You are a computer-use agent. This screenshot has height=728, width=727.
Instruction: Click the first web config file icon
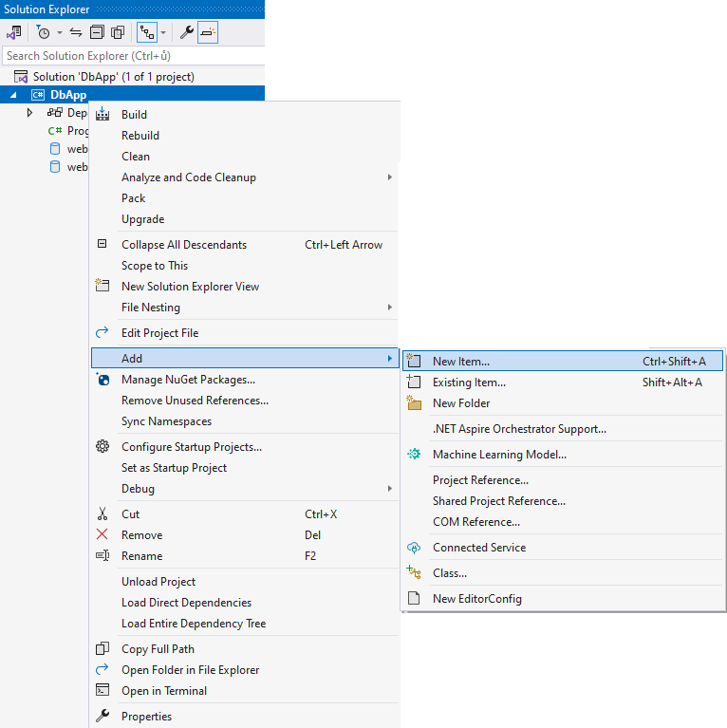click(x=55, y=149)
